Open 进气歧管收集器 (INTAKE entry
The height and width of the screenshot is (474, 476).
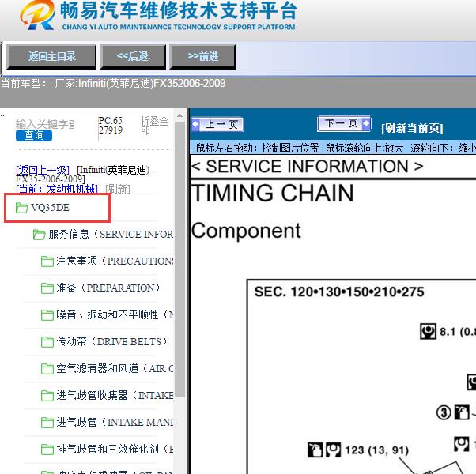click(115, 395)
